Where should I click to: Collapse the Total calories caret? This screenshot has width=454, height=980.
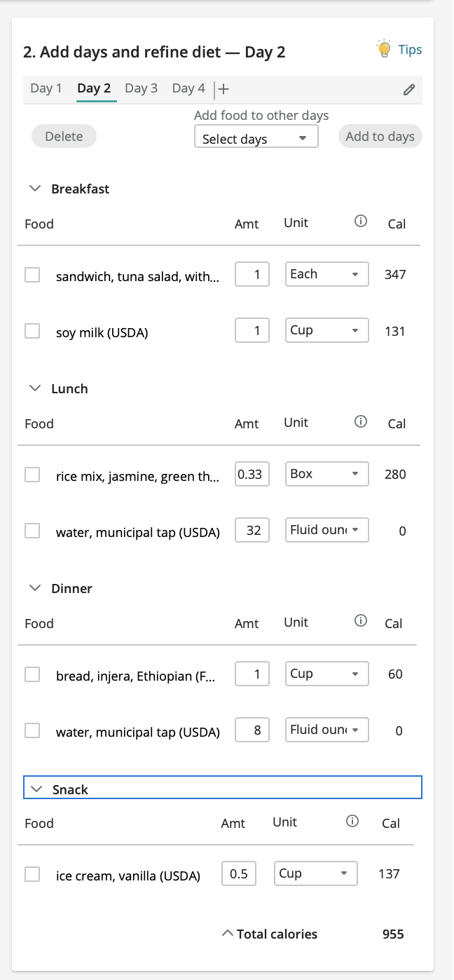[227, 933]
